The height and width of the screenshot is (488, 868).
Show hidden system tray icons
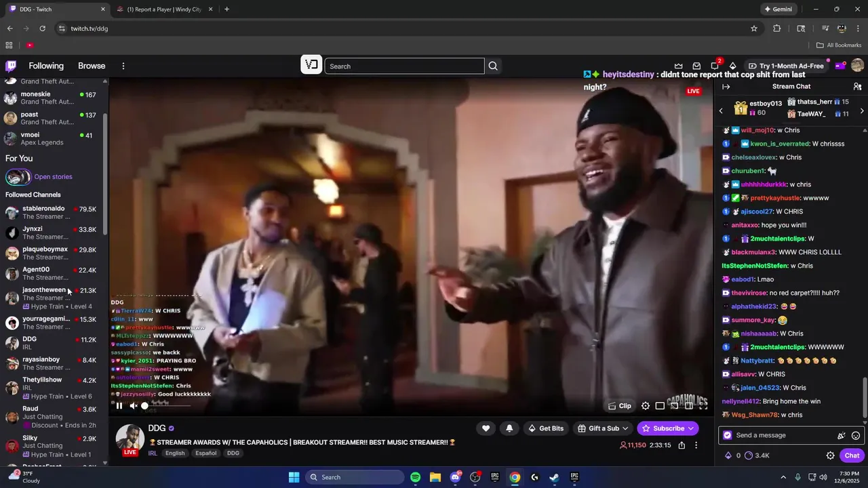(783, 477)
